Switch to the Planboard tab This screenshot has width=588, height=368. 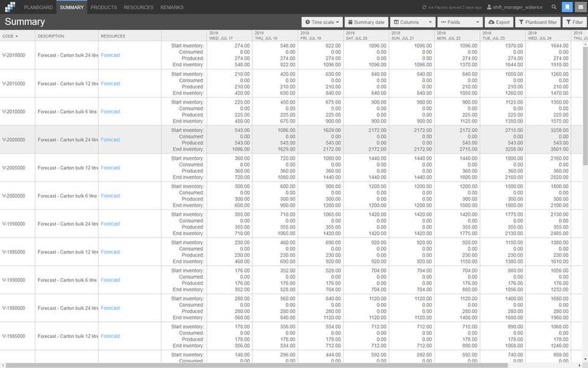point(38,7)
